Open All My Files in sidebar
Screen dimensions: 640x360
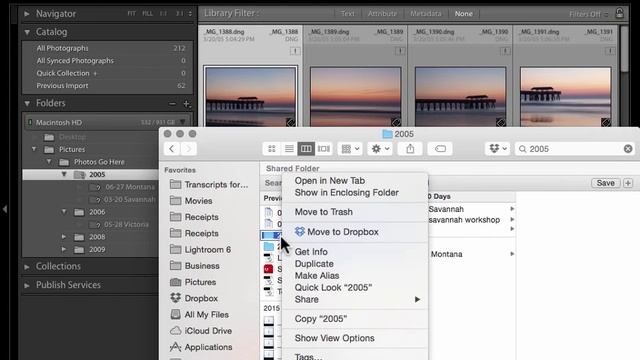pos(200,315)
